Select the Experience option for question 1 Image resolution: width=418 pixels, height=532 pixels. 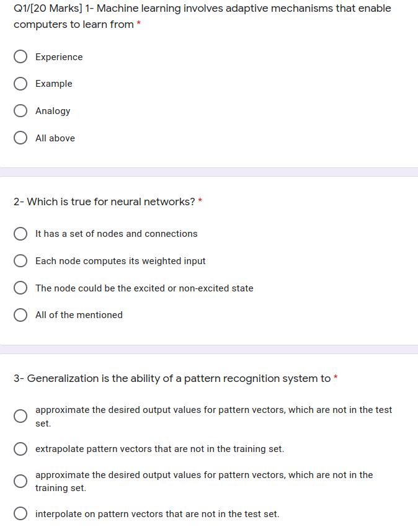click(20, 56)
